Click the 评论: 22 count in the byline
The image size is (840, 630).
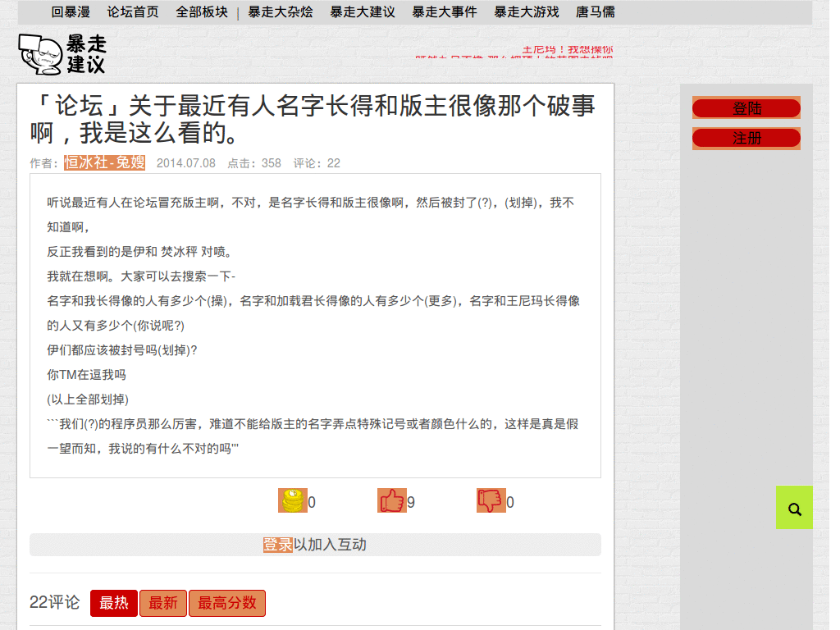[x=317, y=163]
